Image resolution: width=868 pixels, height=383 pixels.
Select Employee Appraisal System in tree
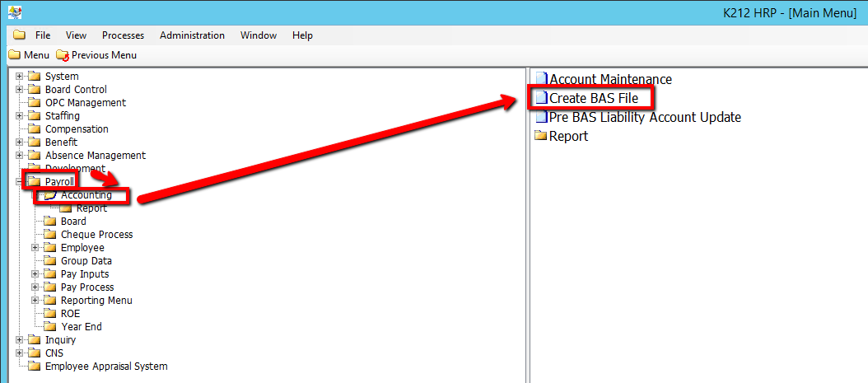pyautogui.click(x=105, y=367)
